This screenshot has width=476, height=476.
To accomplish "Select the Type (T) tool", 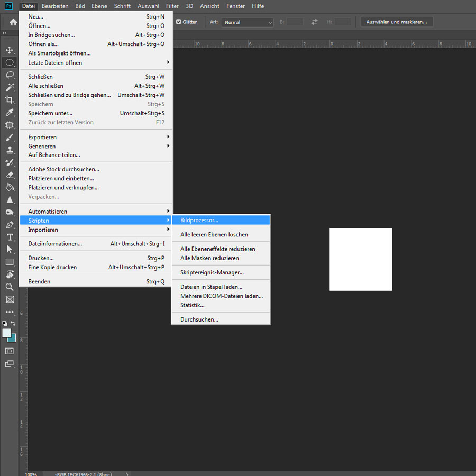I will tap(10, 237).
